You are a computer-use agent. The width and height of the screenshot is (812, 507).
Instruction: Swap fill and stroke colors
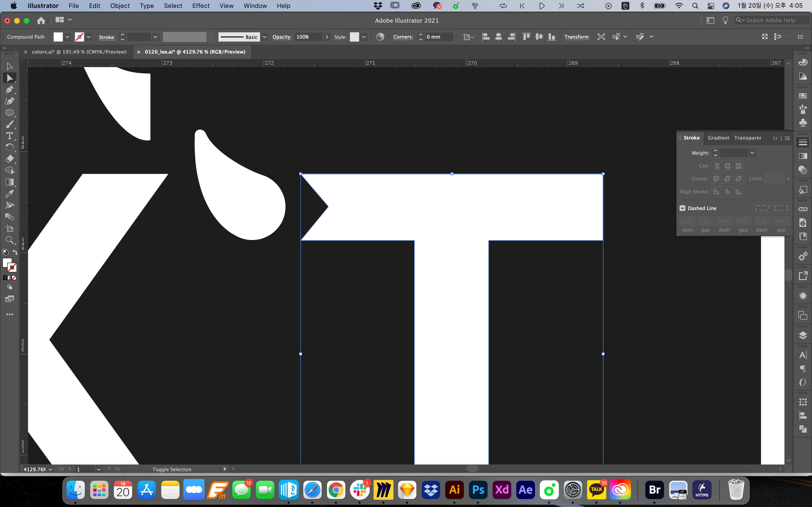15,252
